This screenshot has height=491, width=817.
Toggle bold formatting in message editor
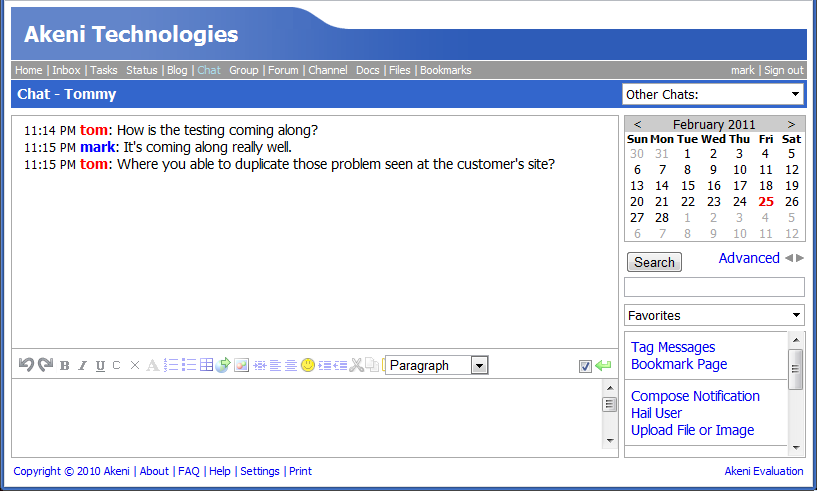65,366
